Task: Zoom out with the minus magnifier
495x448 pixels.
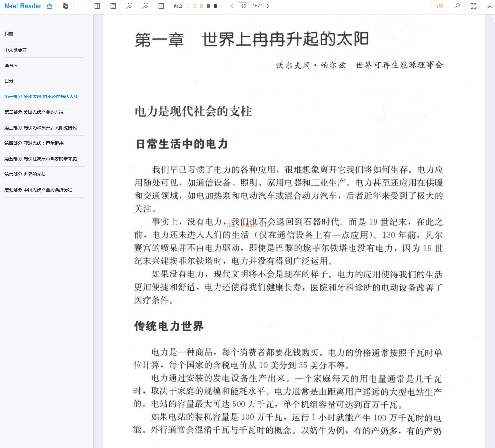Action: point(145,6)
